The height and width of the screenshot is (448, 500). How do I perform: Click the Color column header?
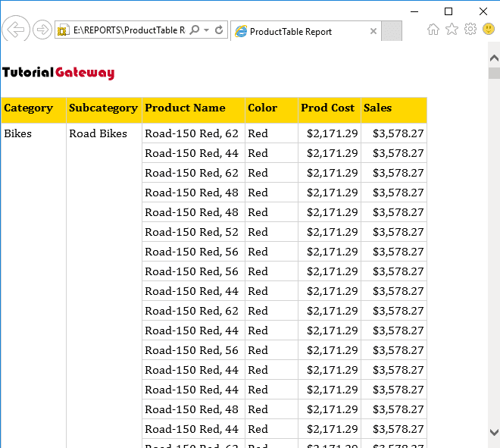[271, 110]
